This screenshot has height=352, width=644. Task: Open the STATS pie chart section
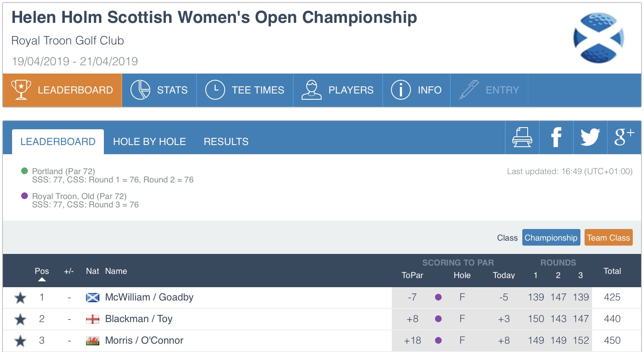point(159,90)
